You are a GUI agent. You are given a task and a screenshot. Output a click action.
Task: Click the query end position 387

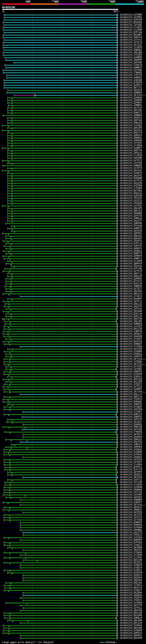tap(115, 11)
